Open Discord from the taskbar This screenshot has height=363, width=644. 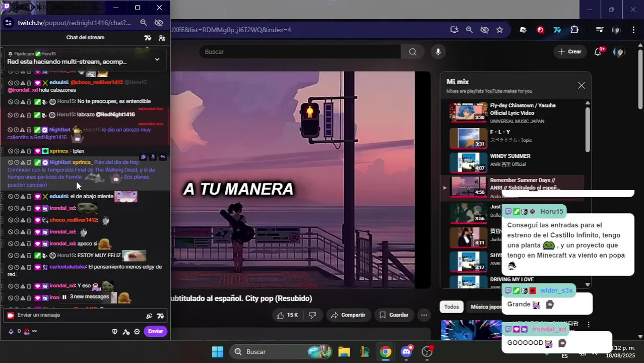click(407, 351)
